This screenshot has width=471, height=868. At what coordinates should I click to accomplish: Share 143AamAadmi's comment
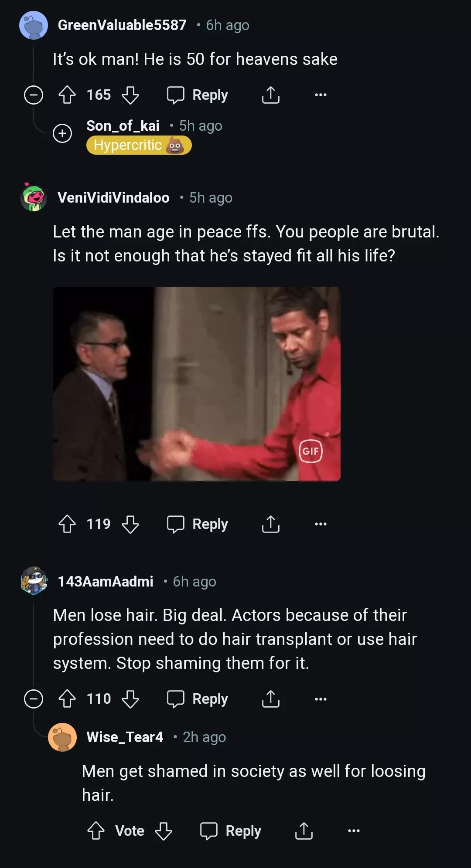(270, 698)
